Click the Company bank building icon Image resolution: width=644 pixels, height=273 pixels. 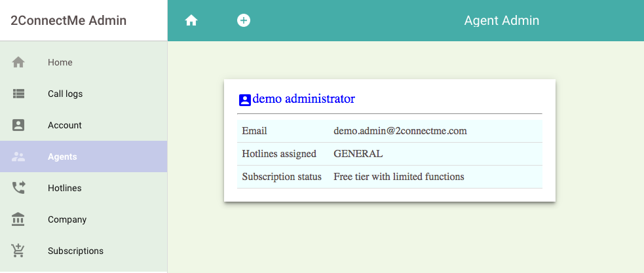tap(18, 219)
